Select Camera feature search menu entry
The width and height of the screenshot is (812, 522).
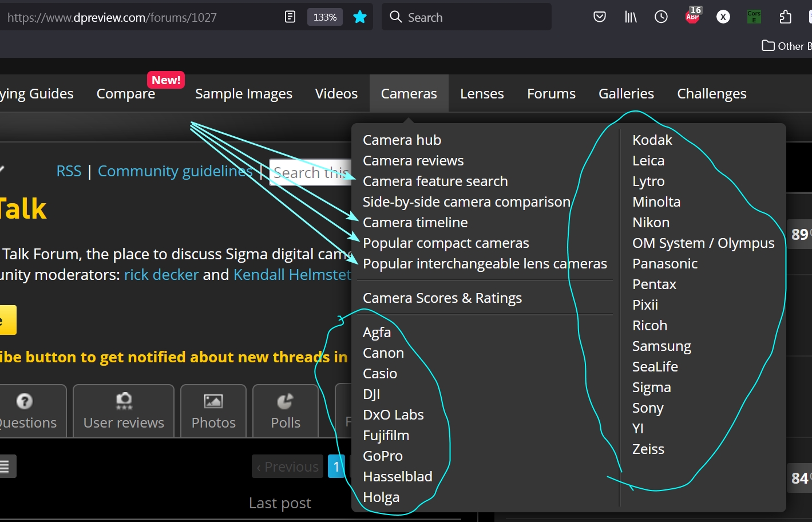point(435,181)
